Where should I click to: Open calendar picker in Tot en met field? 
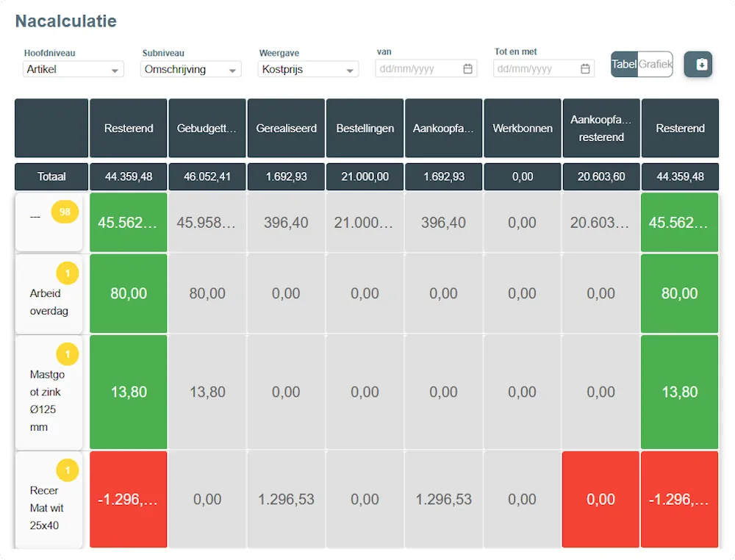585,69
